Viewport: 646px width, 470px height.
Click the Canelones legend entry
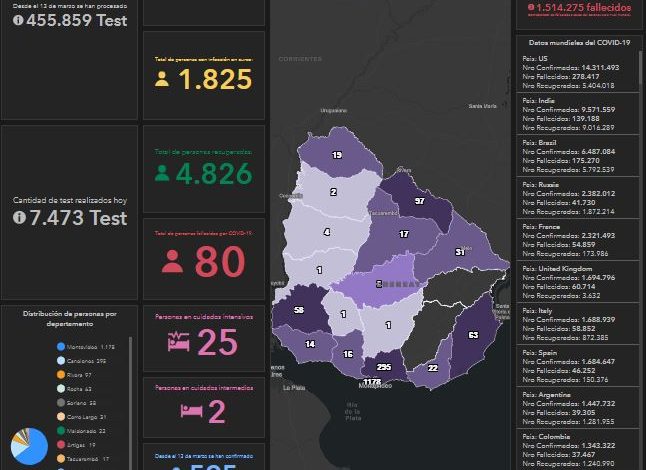[88, 361]
